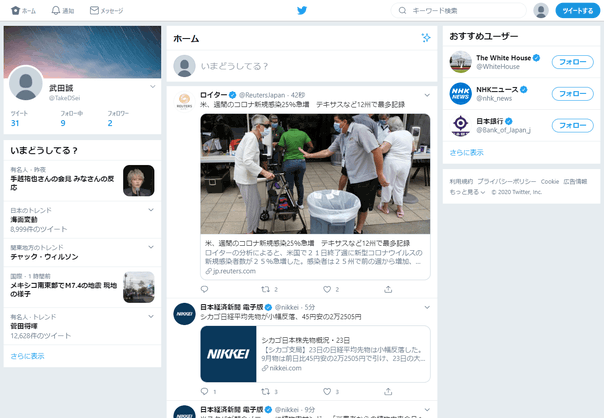Open the Reuters tweet photo
604x418 pixels.
pos(315,174)
